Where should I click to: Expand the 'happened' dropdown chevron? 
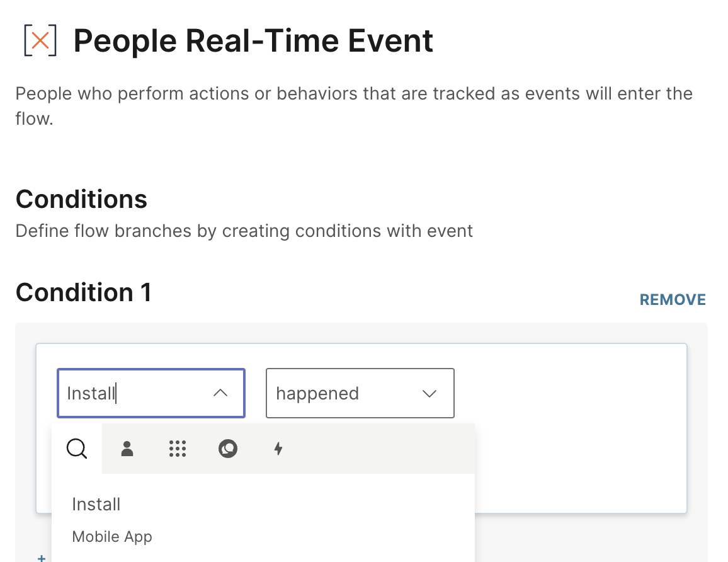tap(429, 393)
